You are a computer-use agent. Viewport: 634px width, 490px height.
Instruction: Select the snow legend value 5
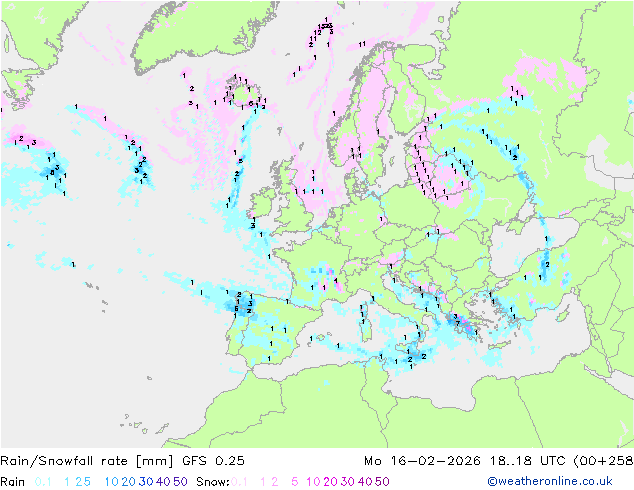[x=294, y=482]
